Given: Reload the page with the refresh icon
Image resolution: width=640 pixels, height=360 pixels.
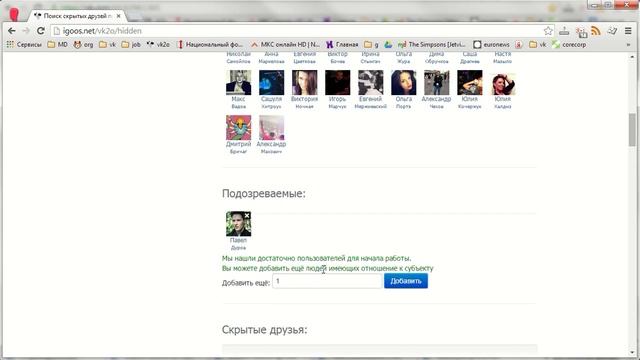Looking at the screenshot, I should [x=40, y=31].
